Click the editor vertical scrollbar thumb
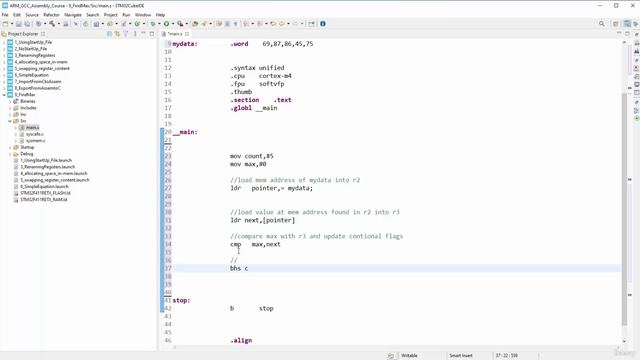Image resolution: width=640 pixels, height=360 pixels. 624,208
